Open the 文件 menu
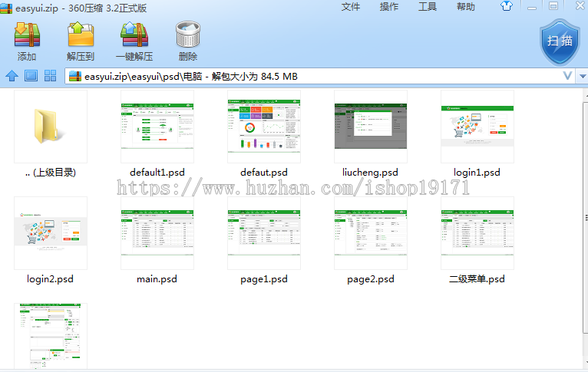The image size is (588, 372). coord(351,7)
